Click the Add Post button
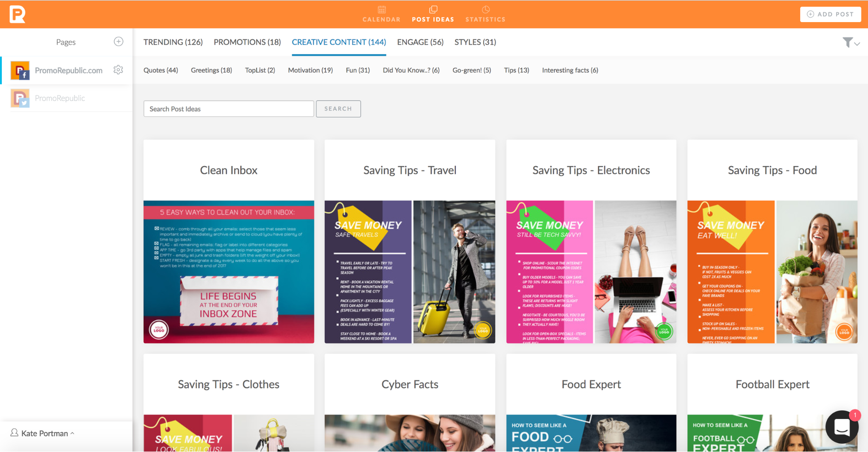The image size is (868, 452). 830,14
